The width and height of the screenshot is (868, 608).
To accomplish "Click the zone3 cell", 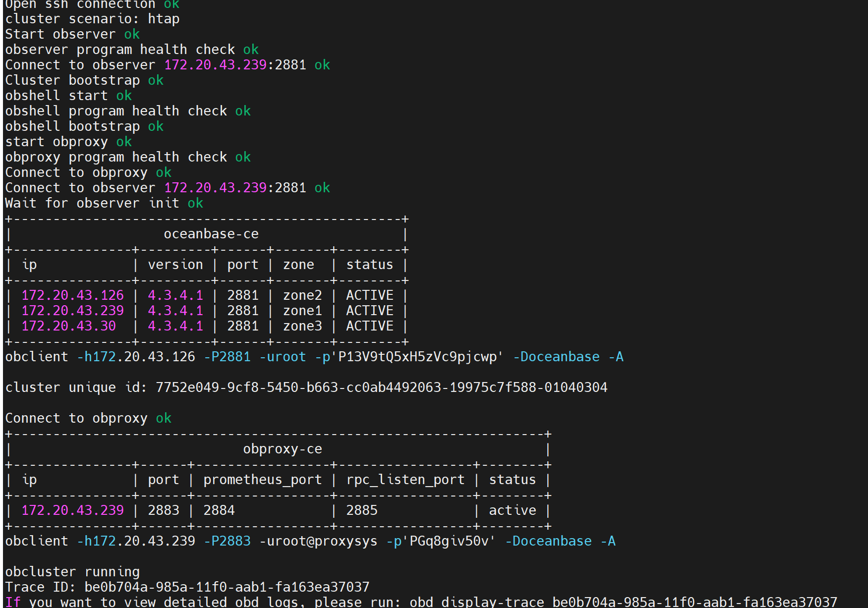I will (302, 327).
